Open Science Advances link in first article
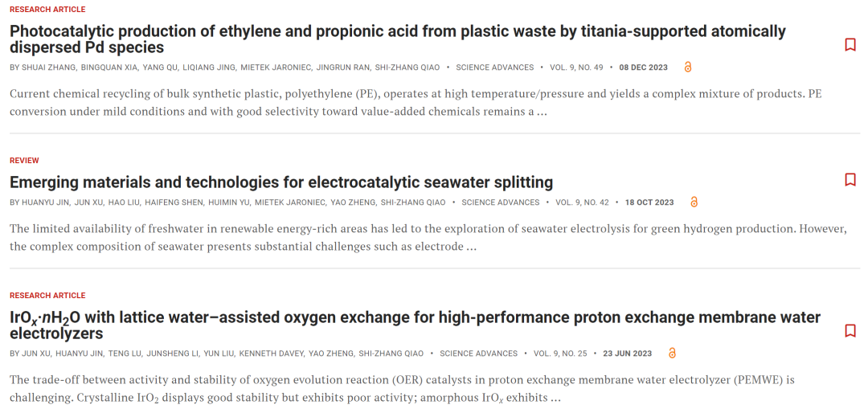 pyautogui.click(x=495, y=67)
